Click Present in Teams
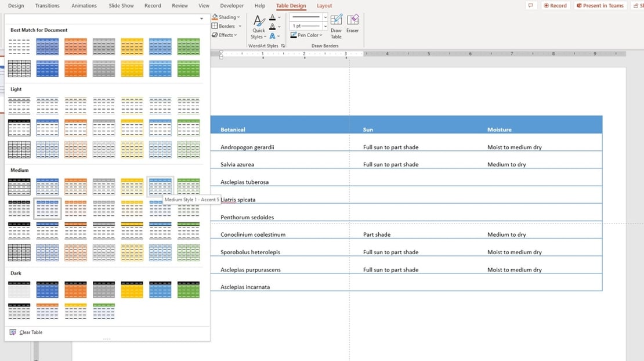This screenshot has height=361, width=644. pos(600,6)
